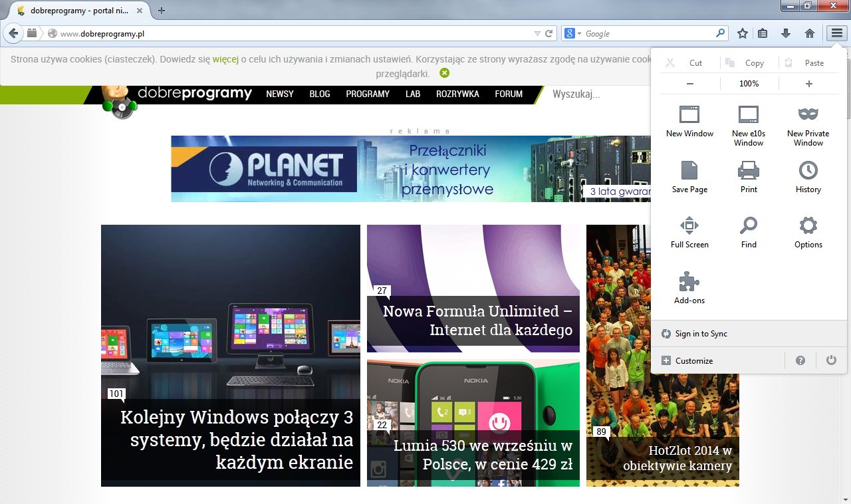
Task: Open the BLOG navigation item
Action: pos(320,94)
